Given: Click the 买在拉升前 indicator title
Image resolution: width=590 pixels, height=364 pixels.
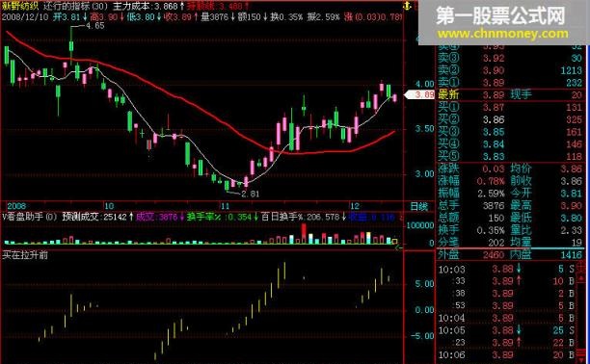Looking at the screenshot, I should pyautogui.click(x=25, y=255).
